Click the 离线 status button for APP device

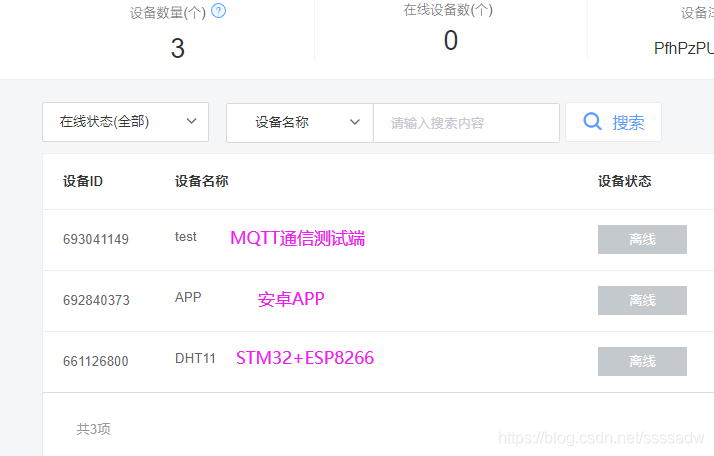642,300
